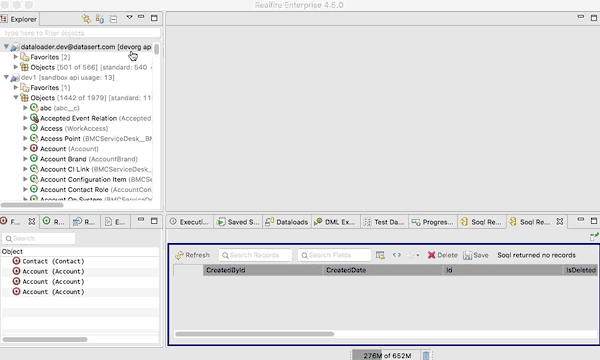Select the first Account (Account) row in Object list
This screenshot has height=360, width=600.
pos(80,272)
